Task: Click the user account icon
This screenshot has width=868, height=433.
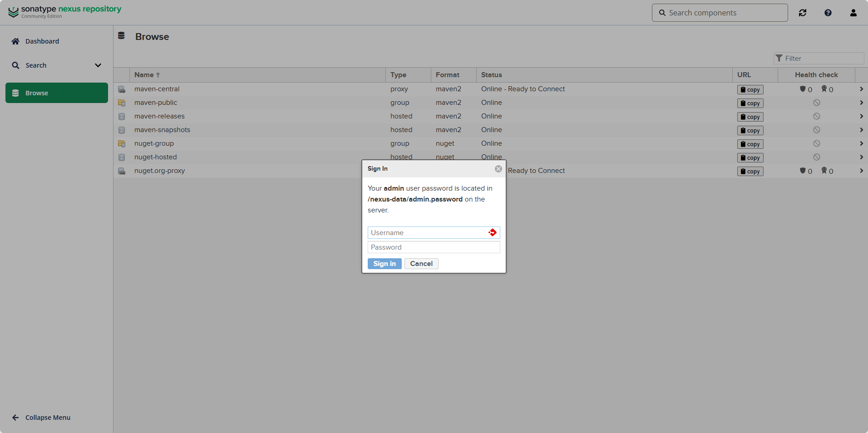Action: click(853, 13)
